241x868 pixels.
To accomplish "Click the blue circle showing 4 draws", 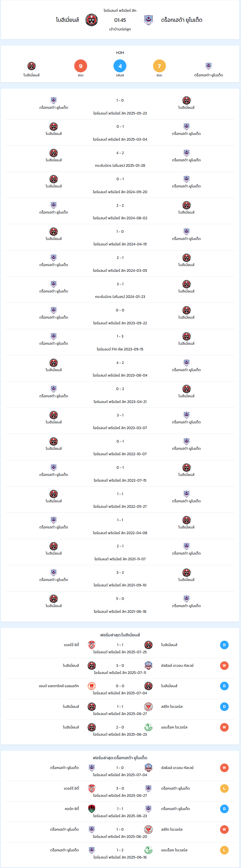I will [x=120, y=66].
